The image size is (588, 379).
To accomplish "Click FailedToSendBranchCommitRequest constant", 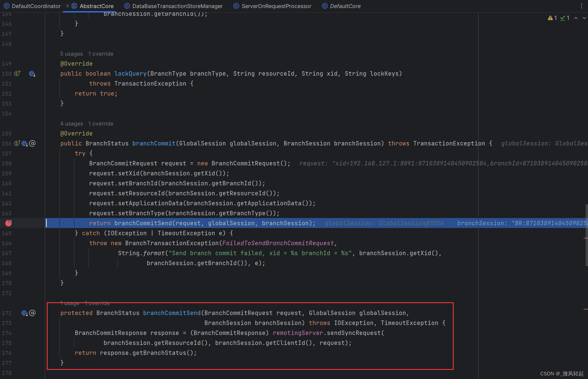I will tap(278, 243).
